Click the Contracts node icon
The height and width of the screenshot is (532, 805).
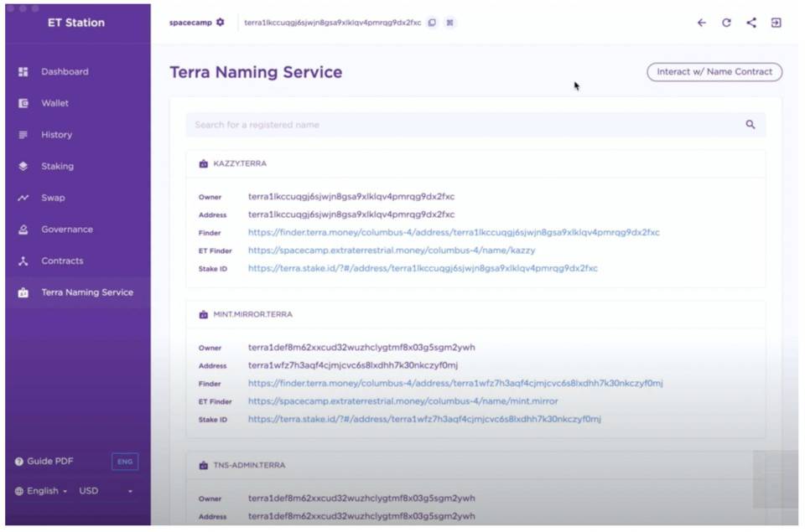pos(23,261)
